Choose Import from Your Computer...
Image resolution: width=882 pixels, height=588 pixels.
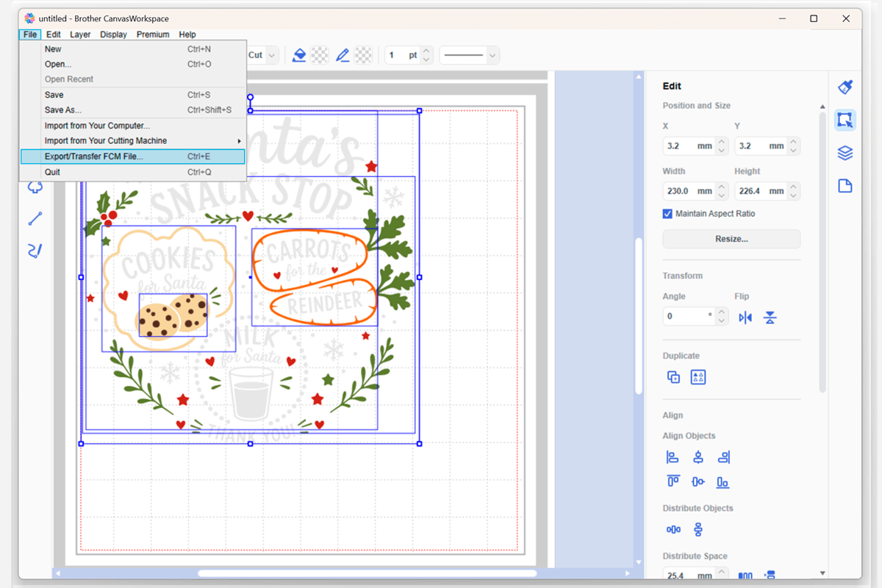(x=133, y=126)
